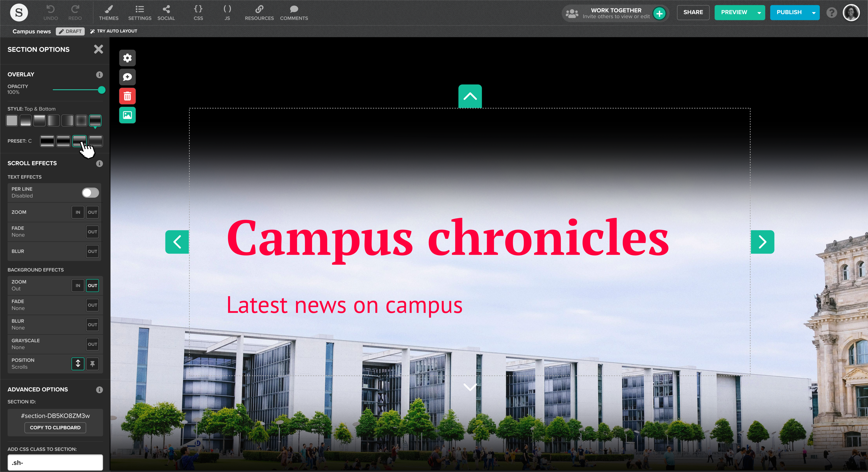Click the green up chevron above the section

tap(470, 96)
